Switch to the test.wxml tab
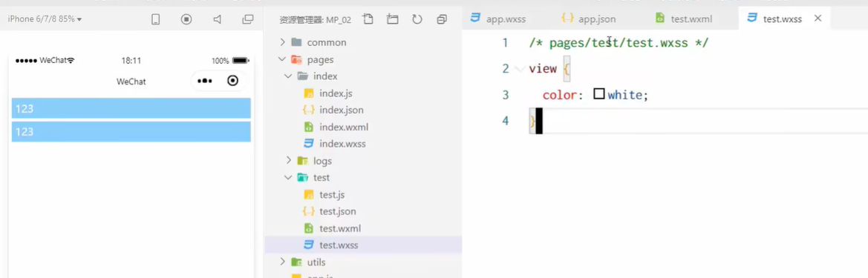 [684, 19]
